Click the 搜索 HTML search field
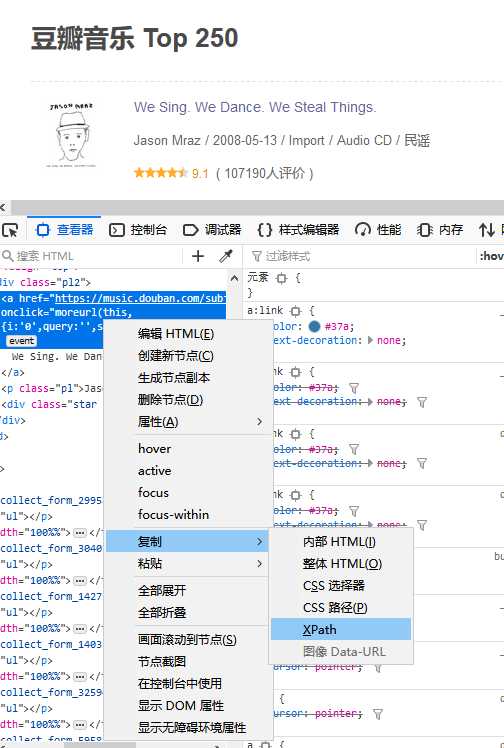This screenshot has height=748, width=504. tap(91, 256)
